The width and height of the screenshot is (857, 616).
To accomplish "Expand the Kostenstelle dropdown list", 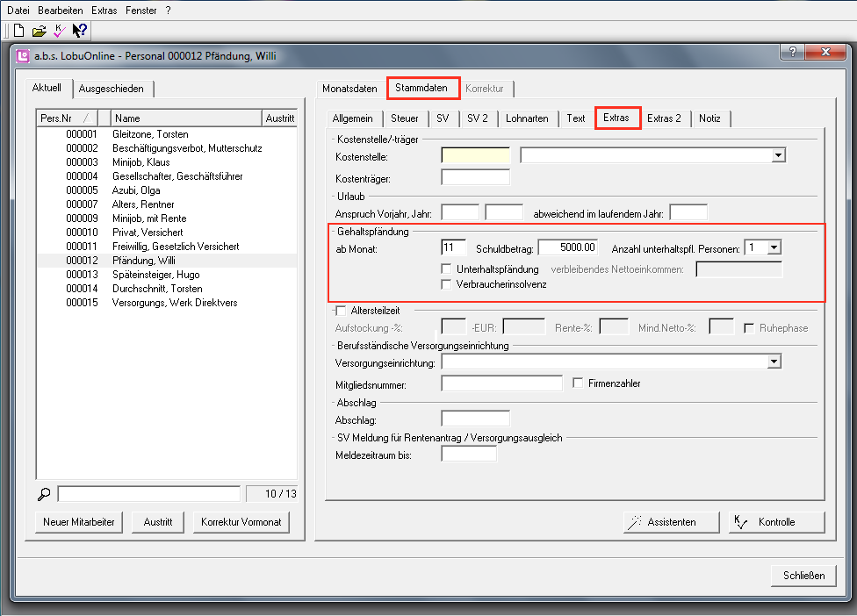I will [777, 155].
